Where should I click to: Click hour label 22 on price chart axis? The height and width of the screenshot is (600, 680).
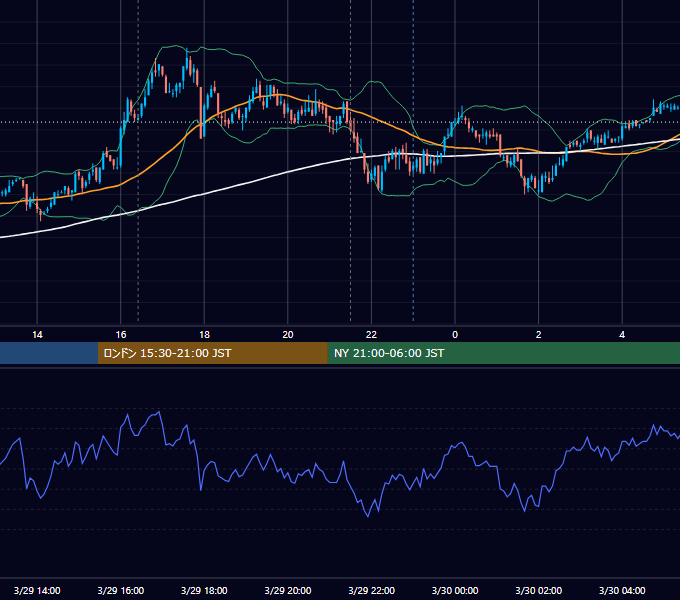pos(371,335)
